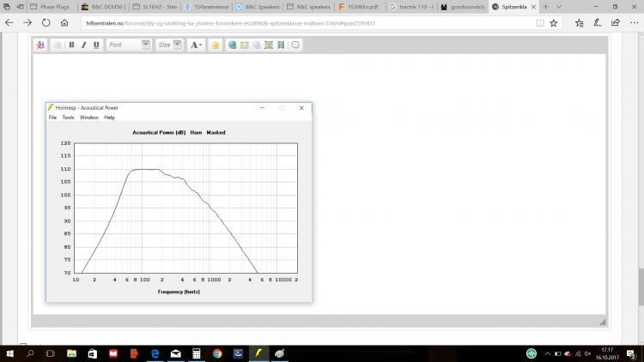
Task: Click the web notes pen icon
Action: tap(598, 23)
